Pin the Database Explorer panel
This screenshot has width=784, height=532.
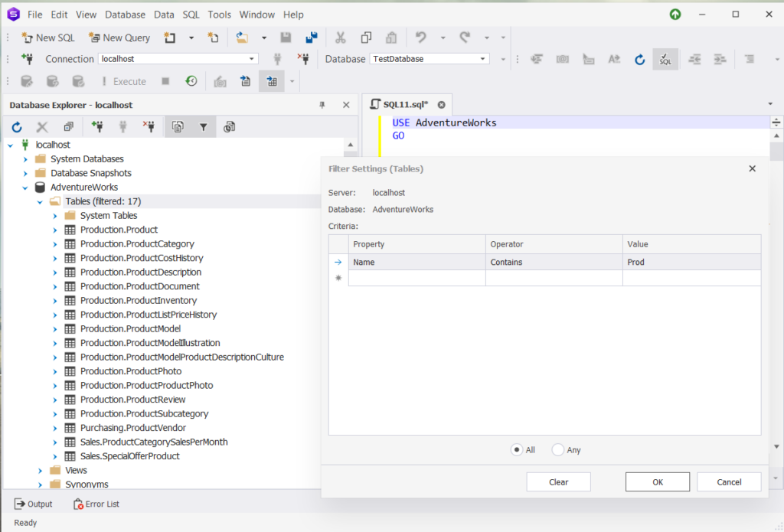pyautogui.click(x=322, y=105)
